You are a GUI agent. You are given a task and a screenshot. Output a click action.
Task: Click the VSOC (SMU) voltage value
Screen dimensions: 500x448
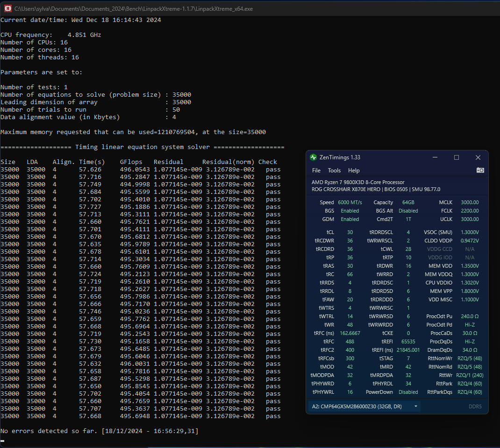tap(469, 232)
